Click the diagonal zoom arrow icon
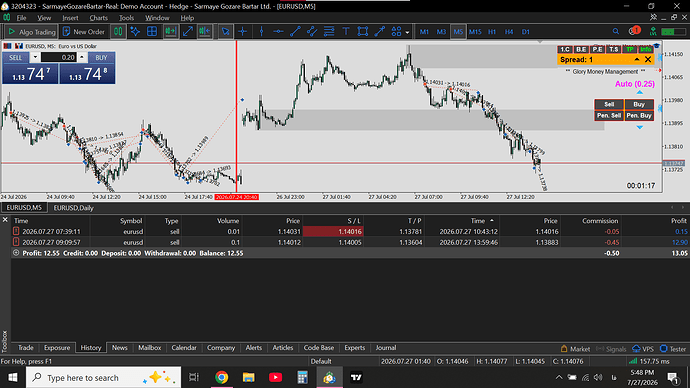 (x=187, y=32)
